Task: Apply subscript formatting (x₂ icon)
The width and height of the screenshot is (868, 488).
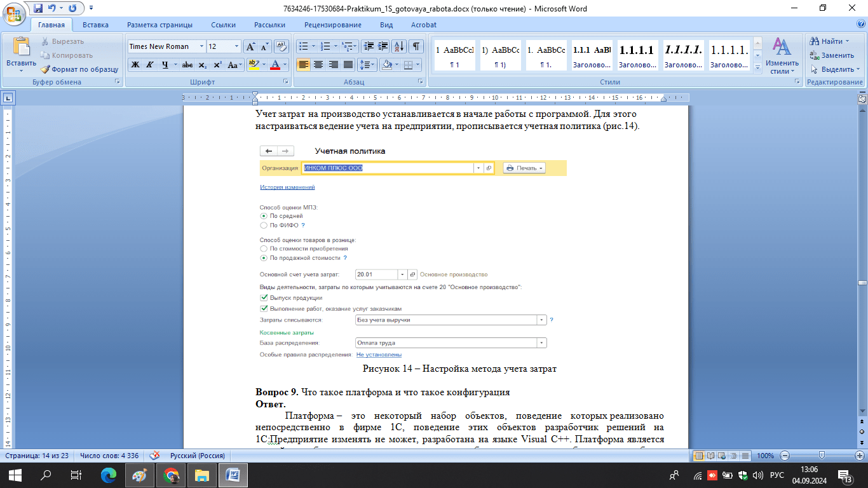Action: tap(202, 65)
